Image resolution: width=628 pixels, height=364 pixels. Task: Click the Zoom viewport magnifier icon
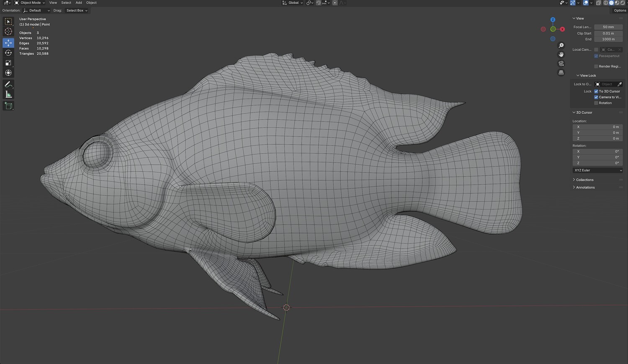[561, 45]
